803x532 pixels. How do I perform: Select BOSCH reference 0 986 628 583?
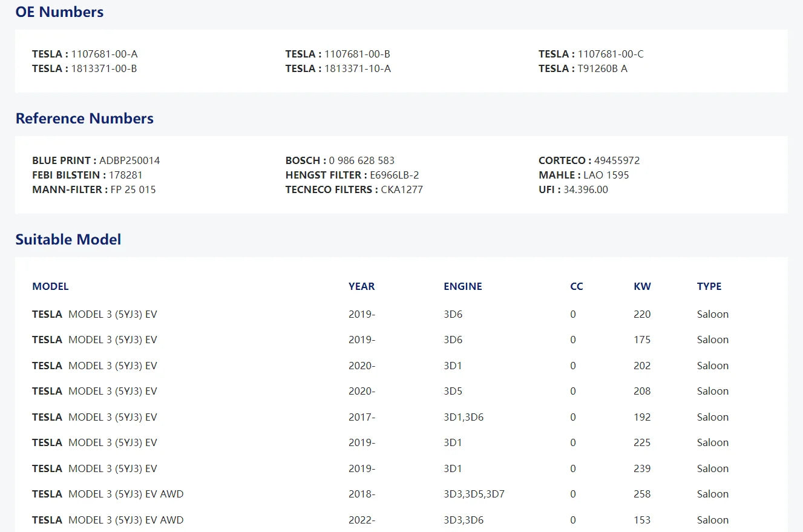(362, 160)
